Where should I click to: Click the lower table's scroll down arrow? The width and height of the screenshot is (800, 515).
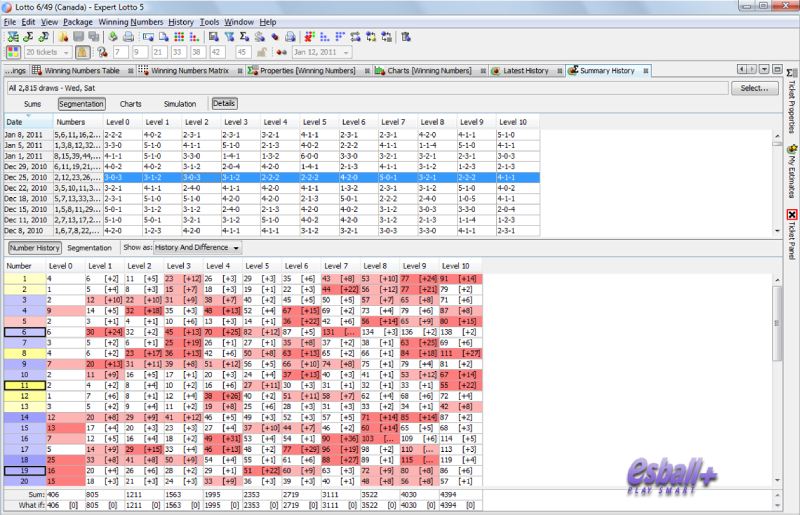tap(777, 480)
